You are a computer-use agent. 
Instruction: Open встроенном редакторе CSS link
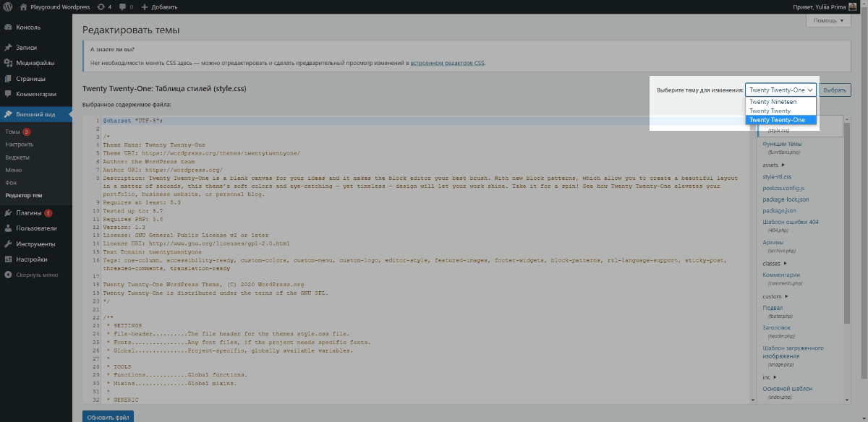coord(447,63)
